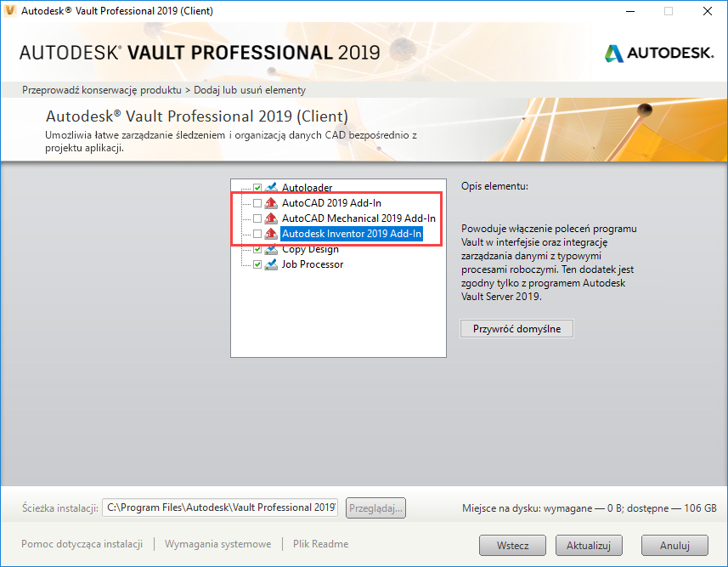Disable the Job Processor checkbox
This screenshot has height=567, width=728.
coord(257,264)
